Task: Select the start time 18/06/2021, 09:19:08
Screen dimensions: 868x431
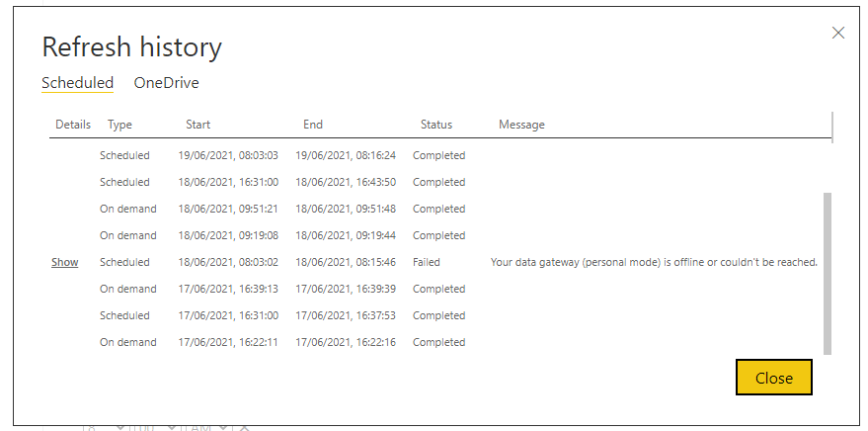Action: [x=228, y=235]
